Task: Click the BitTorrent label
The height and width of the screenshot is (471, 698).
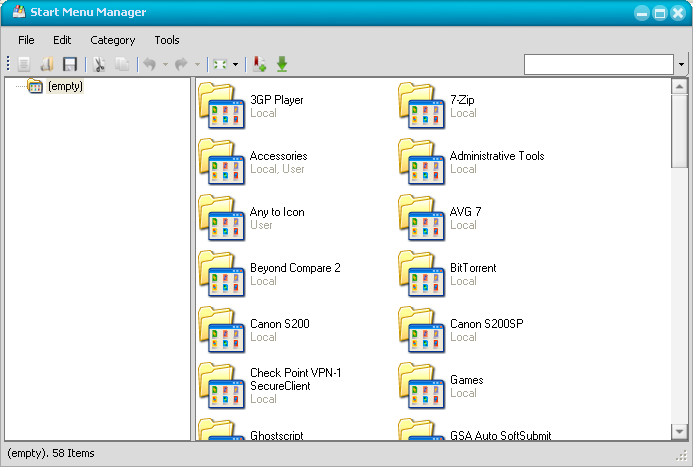Action: pos(473,268)
